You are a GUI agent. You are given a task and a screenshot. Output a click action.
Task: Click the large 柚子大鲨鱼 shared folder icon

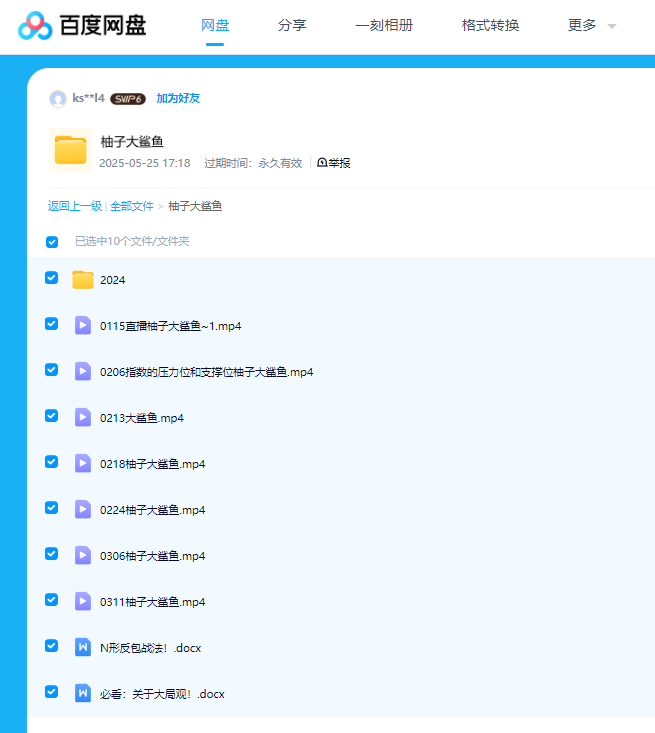[x=70, y=150]
